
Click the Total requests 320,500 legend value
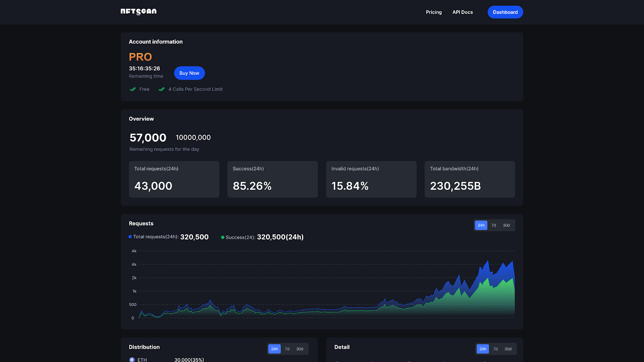194,237
